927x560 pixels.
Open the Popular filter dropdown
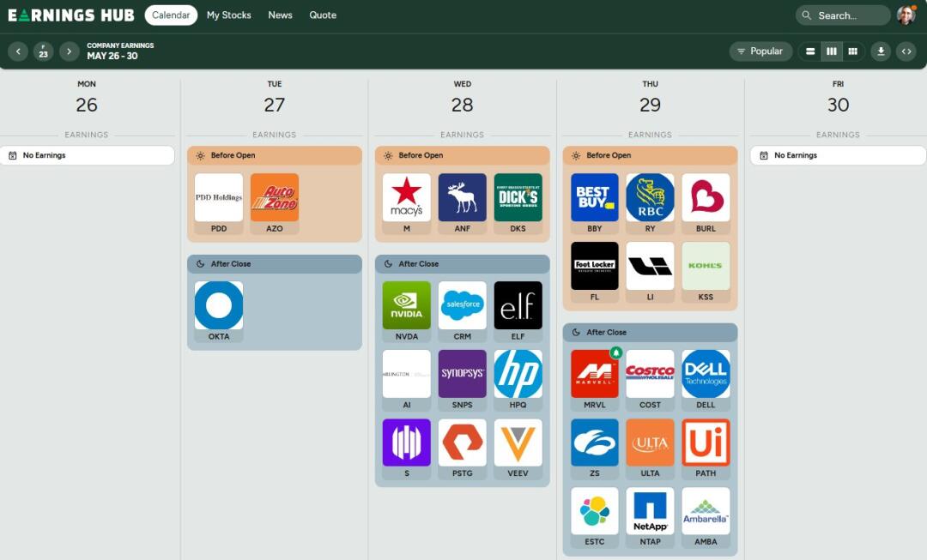(x=760, y=51)
